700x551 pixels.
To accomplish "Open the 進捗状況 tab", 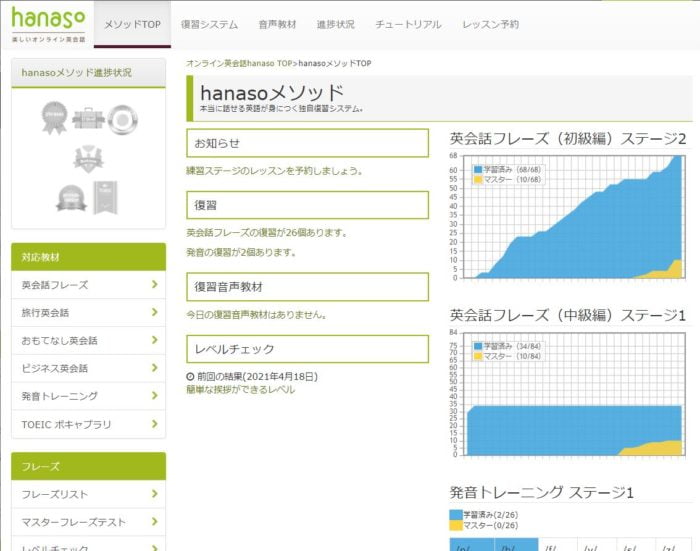I will (336, 24).
